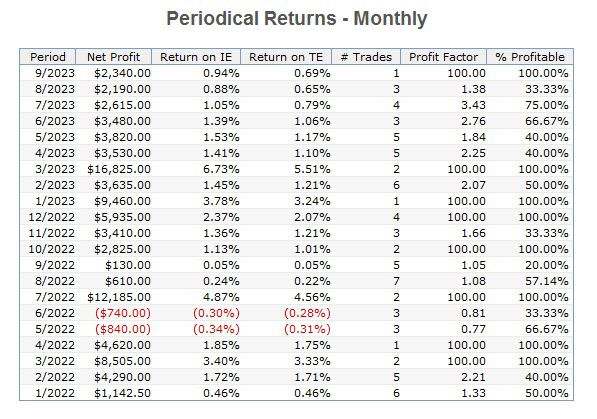597x419 pixels.
Task: Click the $1,142.50 net profit cell
Action: pyautogui.click(x=123, y=393)
